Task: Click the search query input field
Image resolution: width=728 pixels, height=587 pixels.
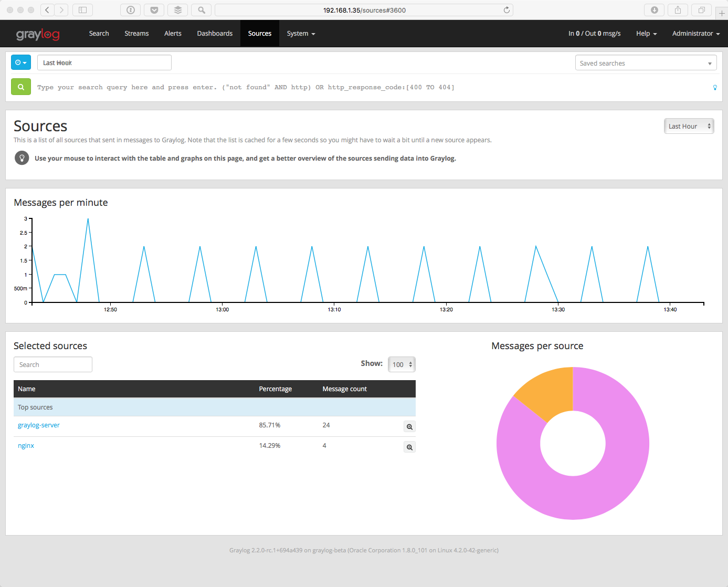Action: [x=371, y=87]
